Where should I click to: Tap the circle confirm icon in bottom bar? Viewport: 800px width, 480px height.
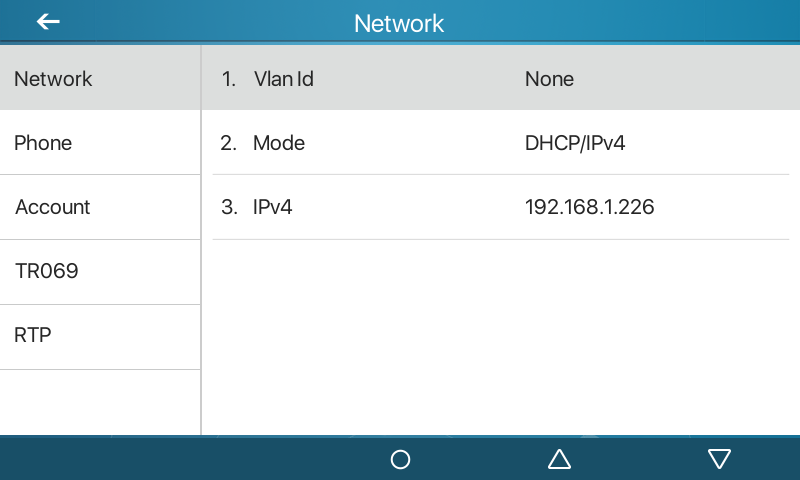tap(400, 459)
